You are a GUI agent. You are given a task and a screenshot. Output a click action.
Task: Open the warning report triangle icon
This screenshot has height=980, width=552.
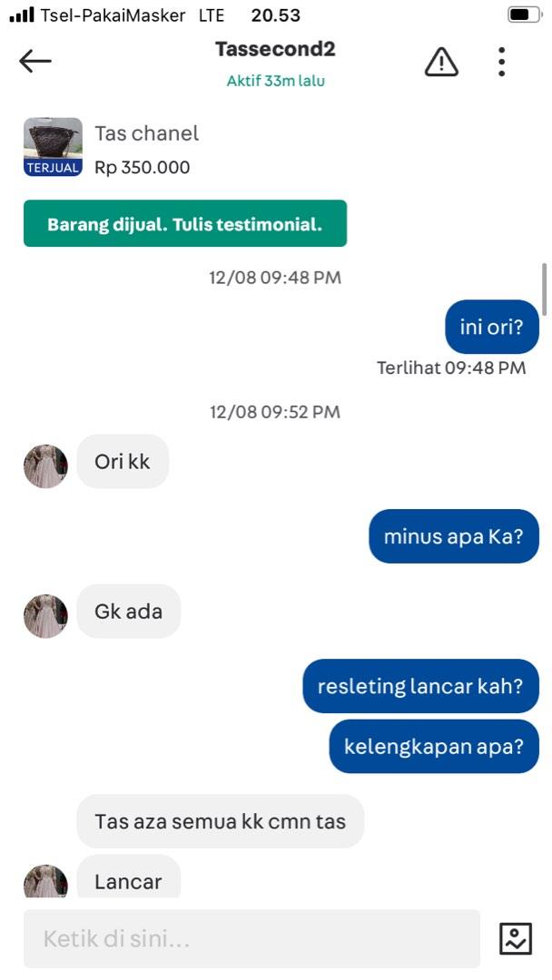coord(441,62)
